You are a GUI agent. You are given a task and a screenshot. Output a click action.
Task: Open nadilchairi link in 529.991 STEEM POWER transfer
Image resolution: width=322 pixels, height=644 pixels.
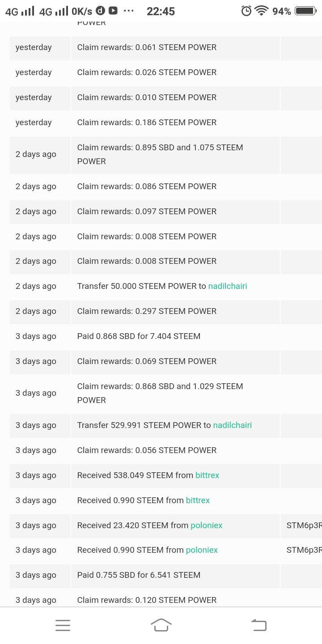point(233,425)
